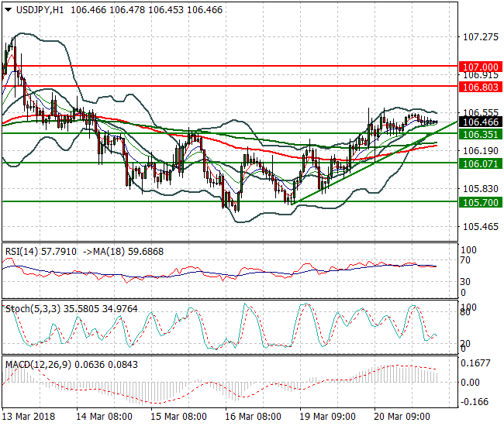Select the 106.351 green support label

481,134
